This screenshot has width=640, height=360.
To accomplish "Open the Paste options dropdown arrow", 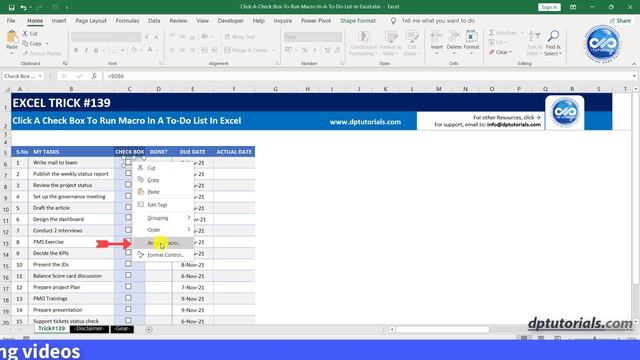I will (12, 53).
